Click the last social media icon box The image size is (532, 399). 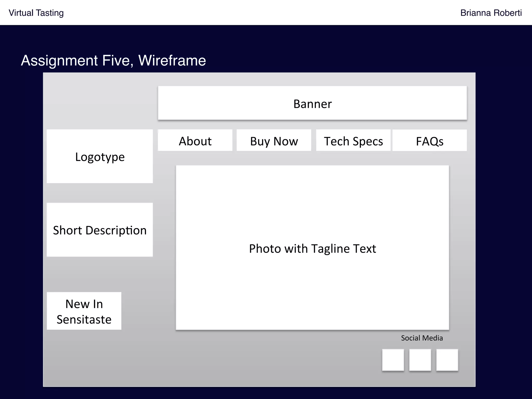pyautogui.click(x=447, y=360)
